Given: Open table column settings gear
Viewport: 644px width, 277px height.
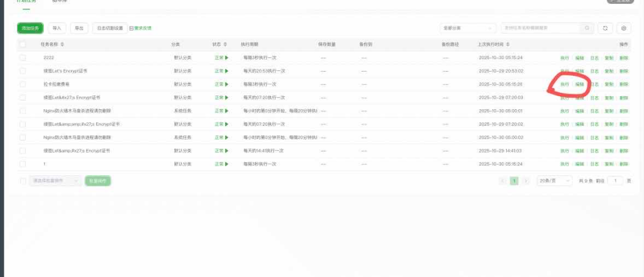Looking at the screenshot, I should click(x=623, y=28).
